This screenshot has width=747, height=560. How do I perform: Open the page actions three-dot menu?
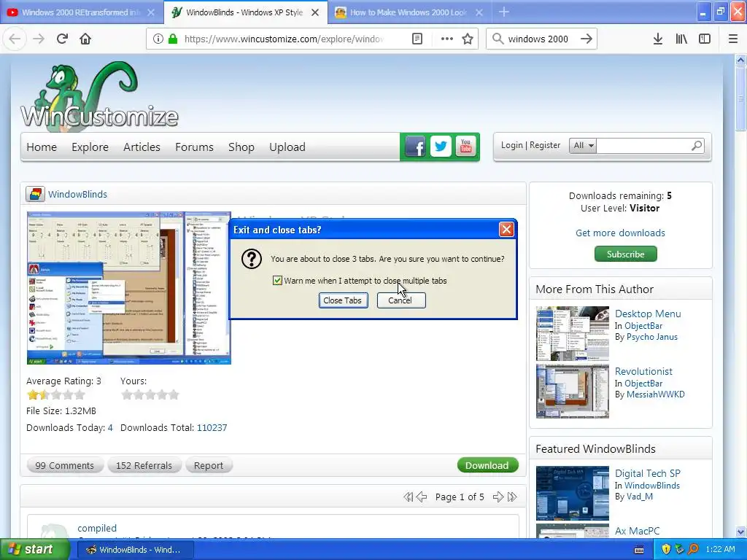point(447,39)
